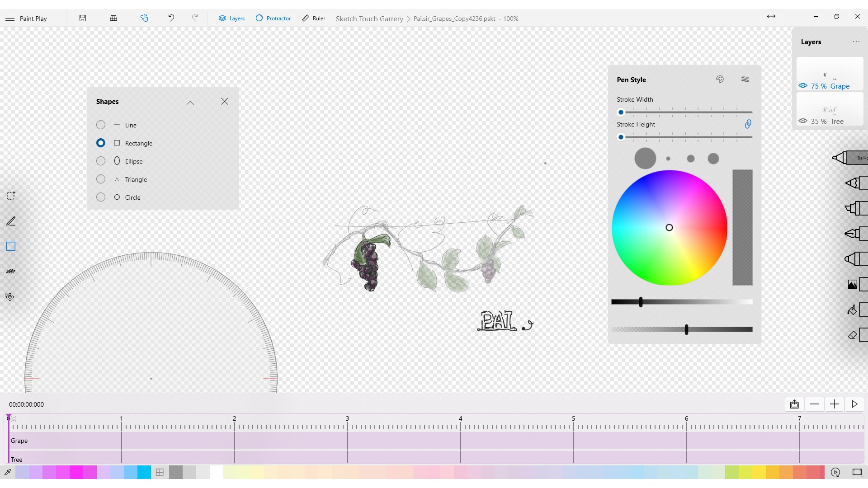Toggle visibility of Tree layer
868x488 pixels.
(803, 121)
